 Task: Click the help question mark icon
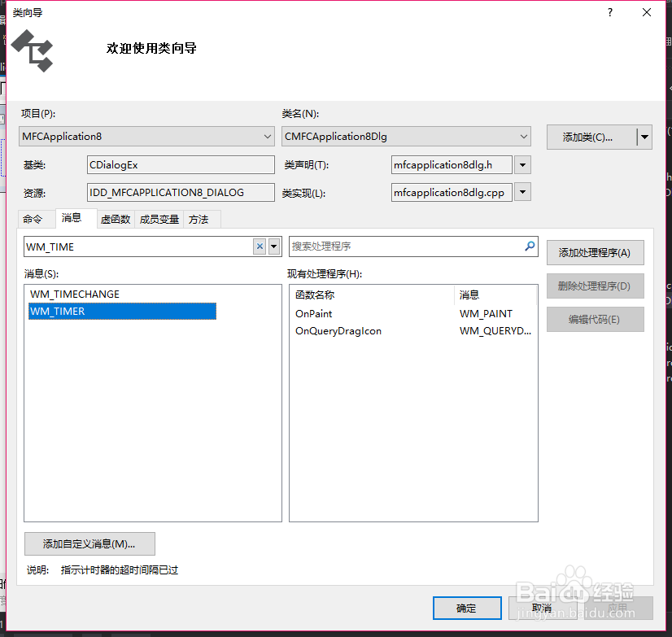pyautogui.click(x=610, y=12)
